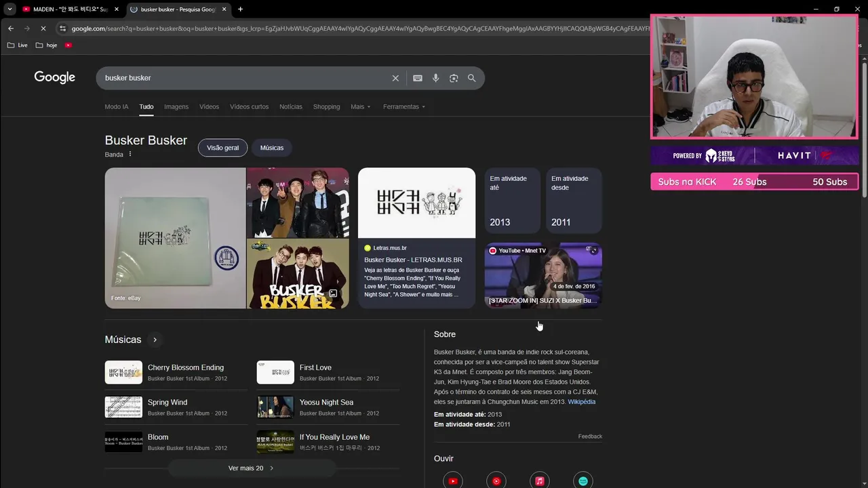The height and width of the screenshot is (488, 868).
Task: Go to Google home via logo
Action: (x=55, y=77)
